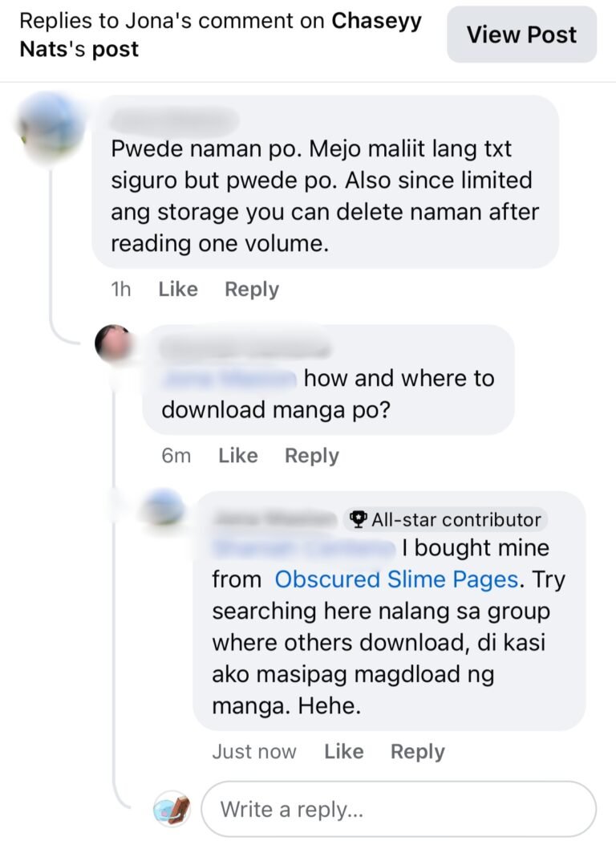Open the View Post button

pos(521,35)
